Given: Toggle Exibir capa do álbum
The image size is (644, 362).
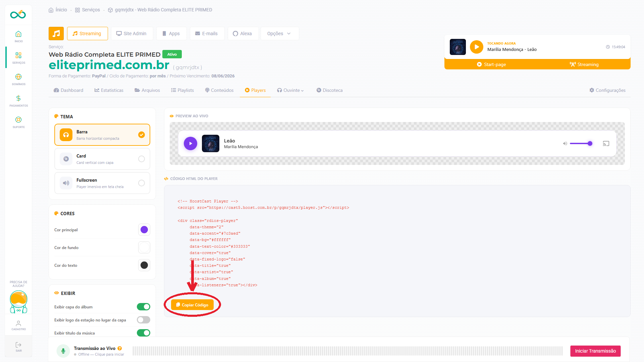Looking at the screenshot, I should pyautogui.click(x=144, y=307).
